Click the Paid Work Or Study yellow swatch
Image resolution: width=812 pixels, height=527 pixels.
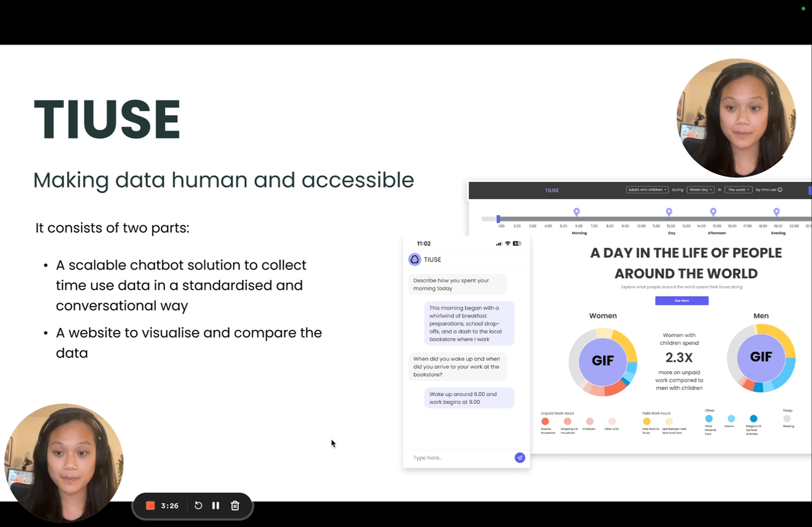click(647, 421)
